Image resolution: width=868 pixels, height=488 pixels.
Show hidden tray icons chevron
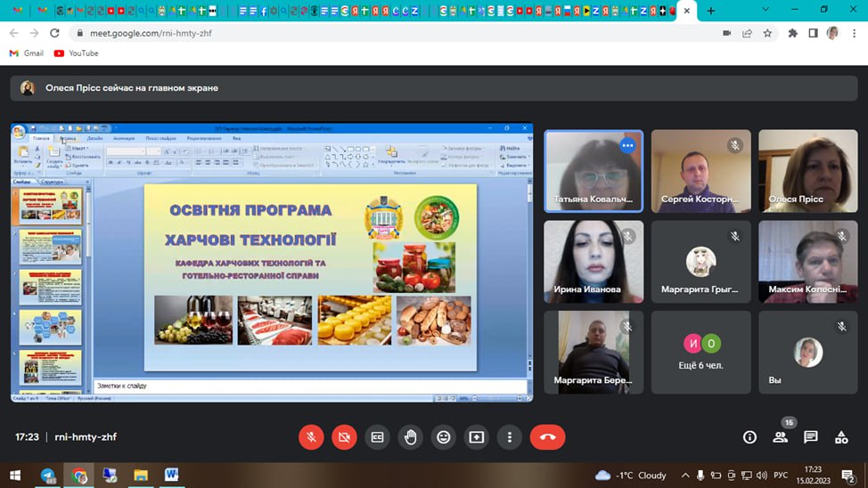(685, 476)
